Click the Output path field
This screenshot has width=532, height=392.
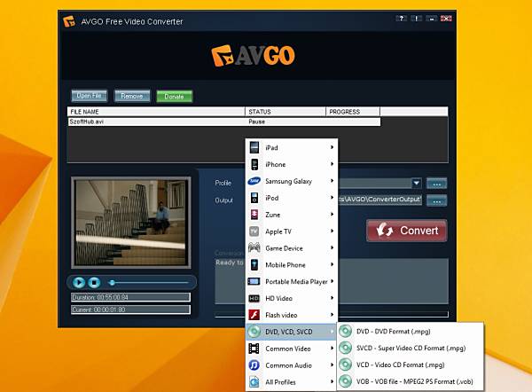coord(380,200)
